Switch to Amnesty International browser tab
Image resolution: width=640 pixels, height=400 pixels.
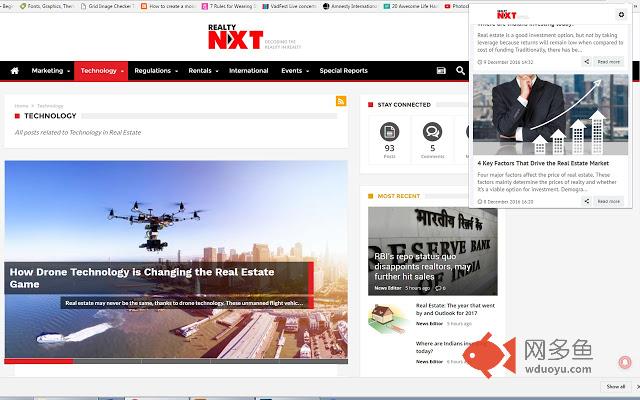(350, 6)
